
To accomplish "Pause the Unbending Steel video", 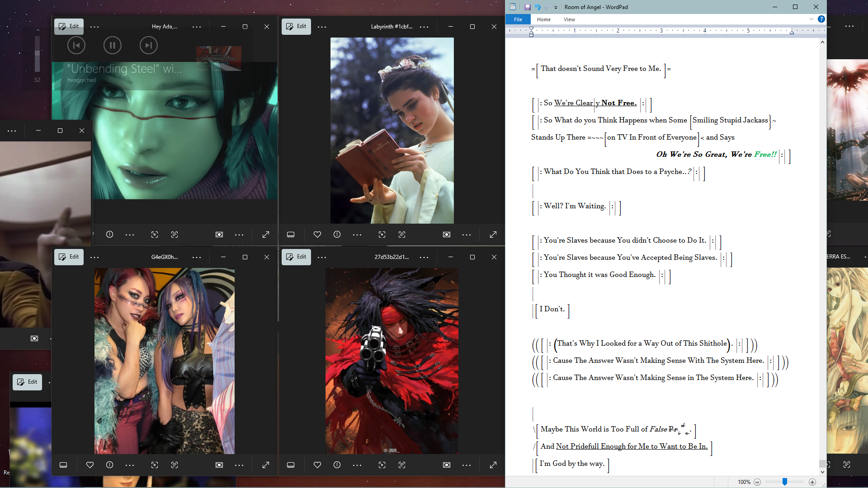I will [x=113, y=45].
